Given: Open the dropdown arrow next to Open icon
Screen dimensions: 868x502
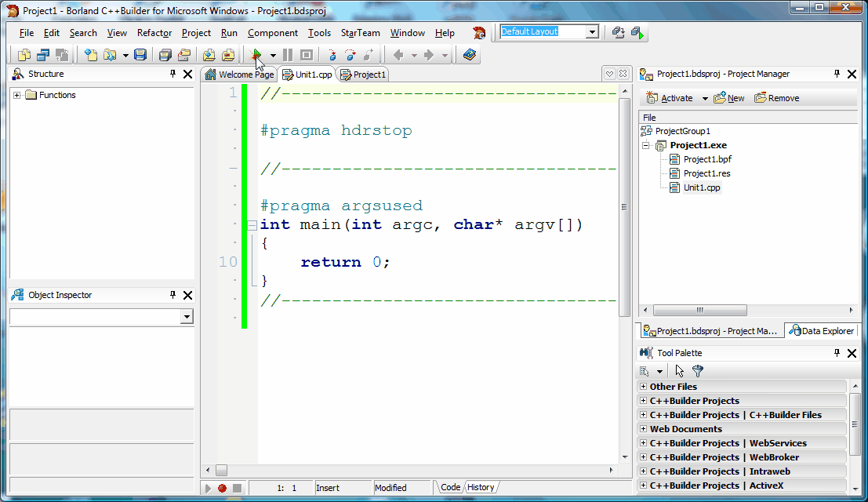Looking at the screenshot, I should click(x=125, y=56).
